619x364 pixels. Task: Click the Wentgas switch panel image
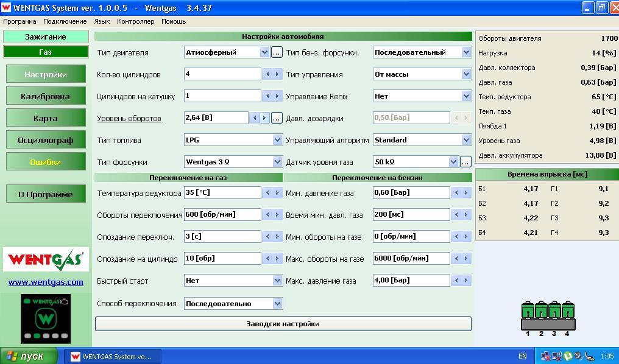point(46,318)
